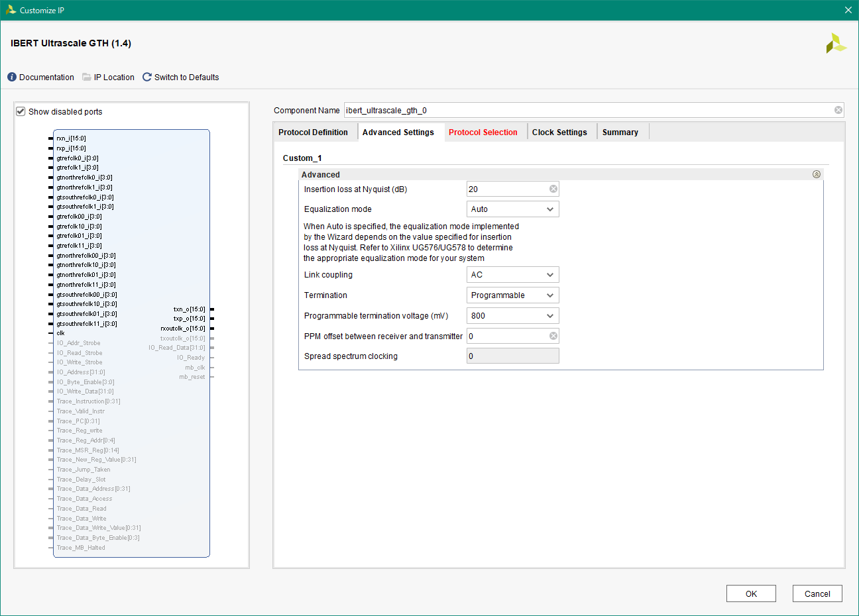Click the Cancel button

[817, 593]
